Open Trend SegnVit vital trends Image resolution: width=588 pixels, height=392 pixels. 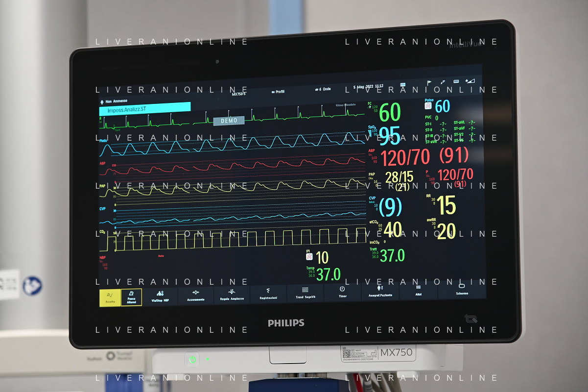click(x=305, y=293)
